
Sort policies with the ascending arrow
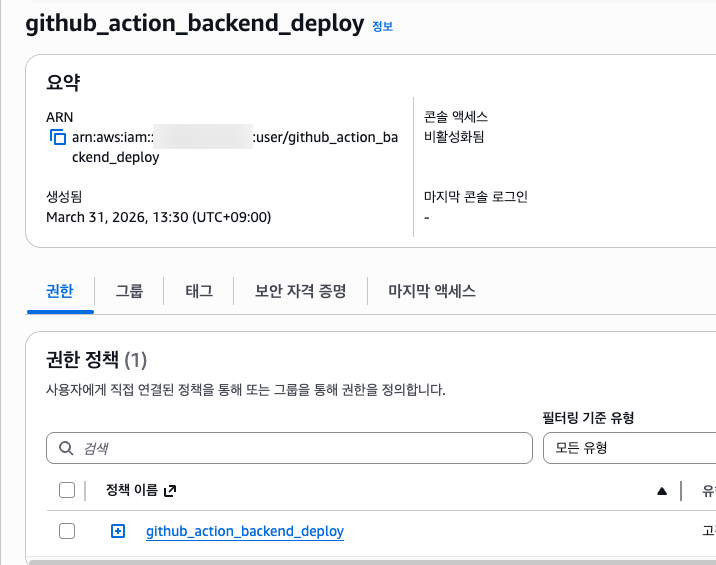[x=661, y=491]
